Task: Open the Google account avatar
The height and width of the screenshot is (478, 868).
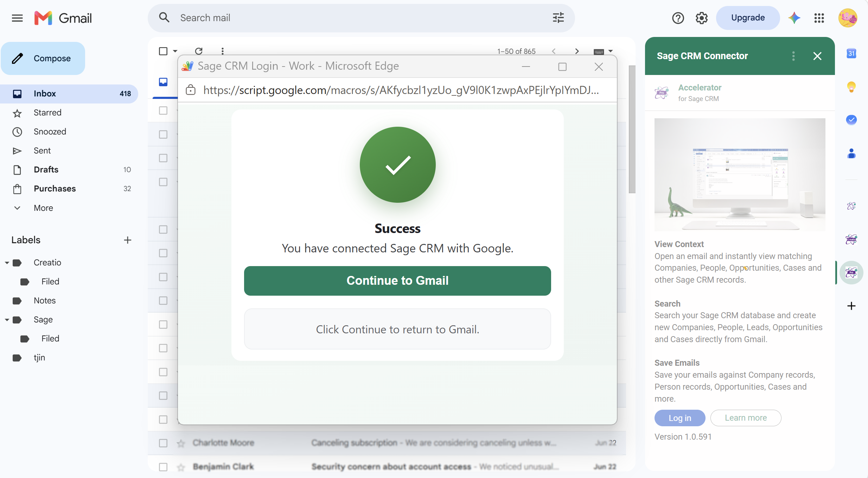Action: click(x=848, y=18)
